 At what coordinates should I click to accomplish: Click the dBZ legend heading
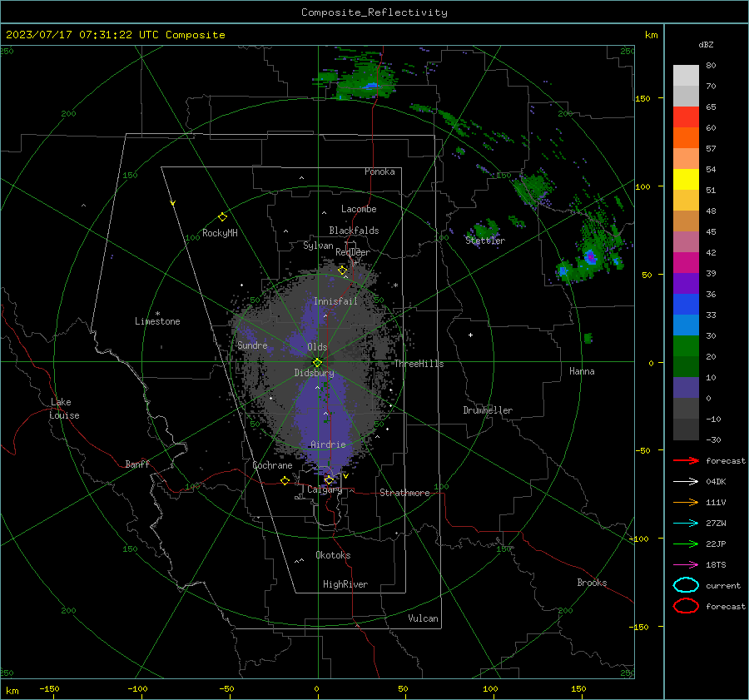pos(706,45)
